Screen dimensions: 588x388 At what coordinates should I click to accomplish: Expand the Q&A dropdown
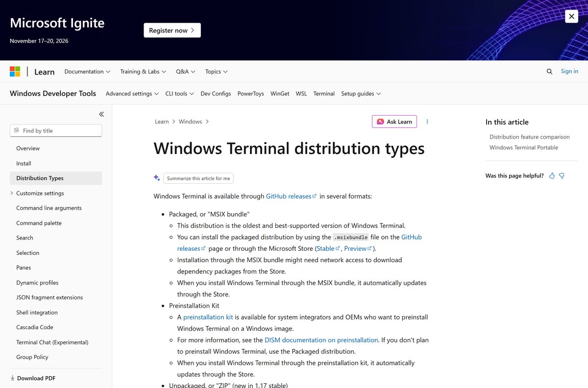[x=186, y=72]
